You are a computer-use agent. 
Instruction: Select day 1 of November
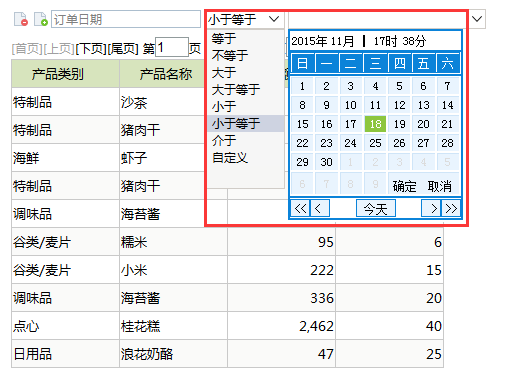pos(302,86)
